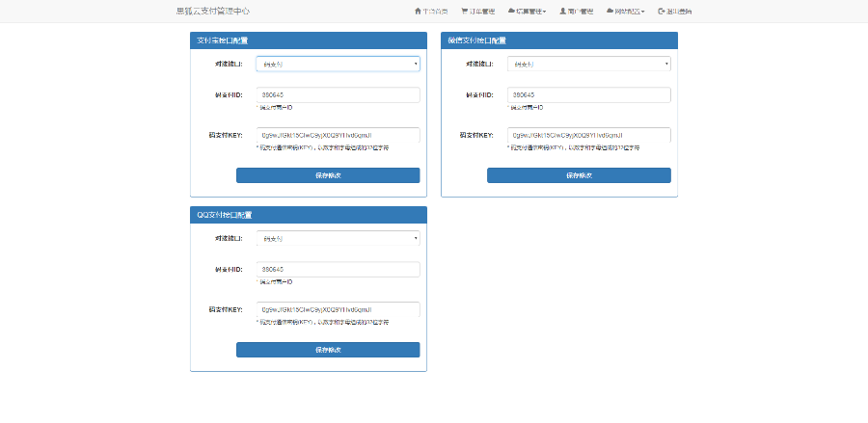Click the site brand title in navbar

(x=212, y=11)
